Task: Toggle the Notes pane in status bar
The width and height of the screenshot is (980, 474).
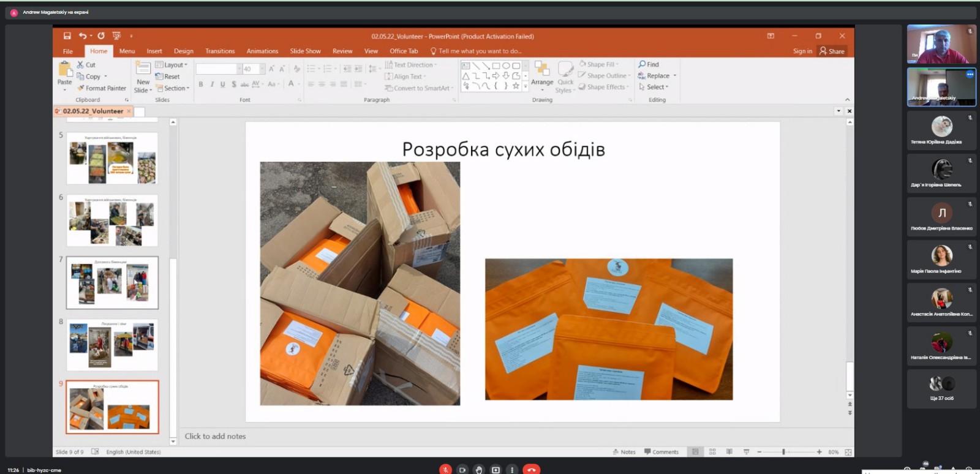Action: pos(624,452)
